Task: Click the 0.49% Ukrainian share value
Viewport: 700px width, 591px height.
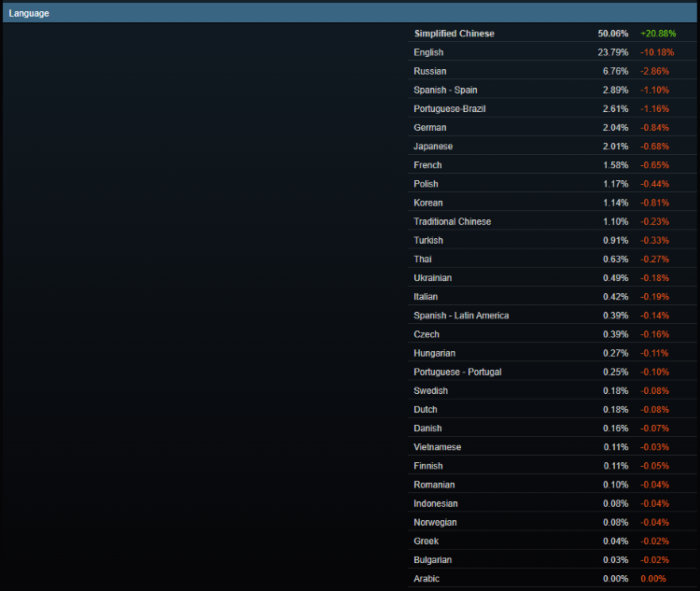Action: pyautogui.click(x=616, y=277)
